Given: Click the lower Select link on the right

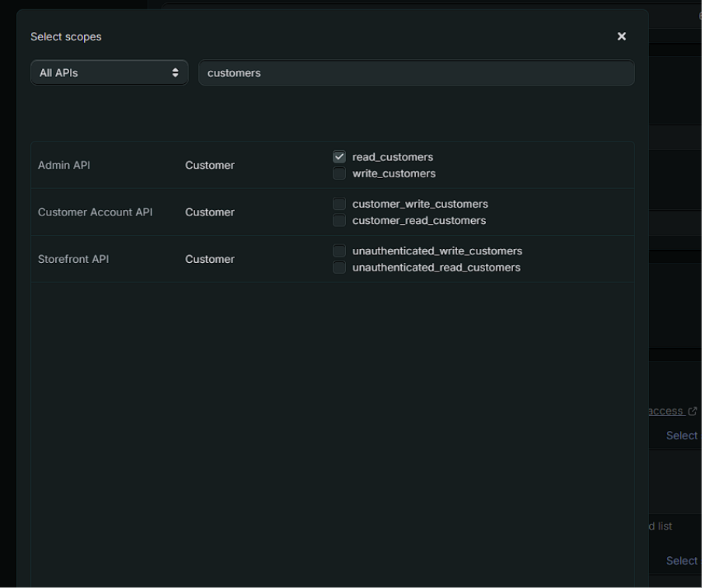Looking at the screenshot, I should pos(681,560).
